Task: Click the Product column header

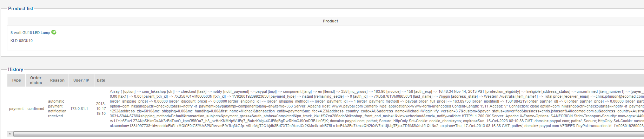Action: pyautogui.click(x=330, y=21)
